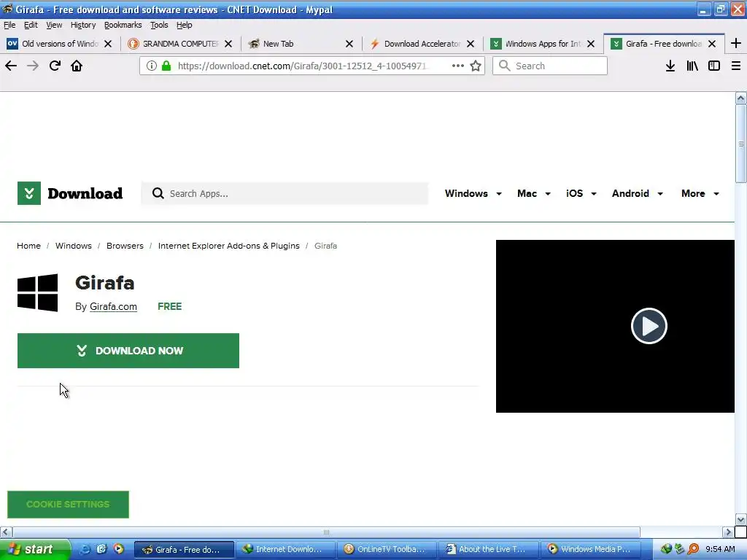Click the horizontal scrollbar right arrow
This screenshot has width=747, height=560.
(x=728, y=532)
